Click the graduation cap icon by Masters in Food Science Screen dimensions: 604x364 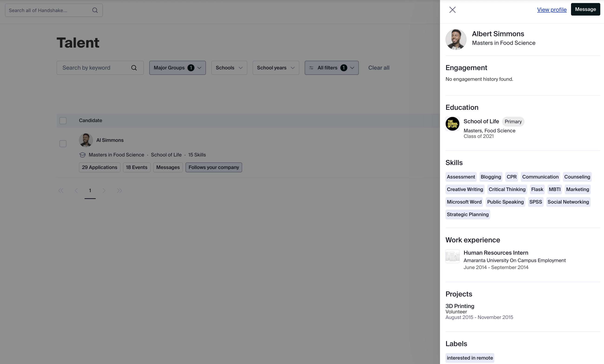pyautogui.click(x=82, y=155)
